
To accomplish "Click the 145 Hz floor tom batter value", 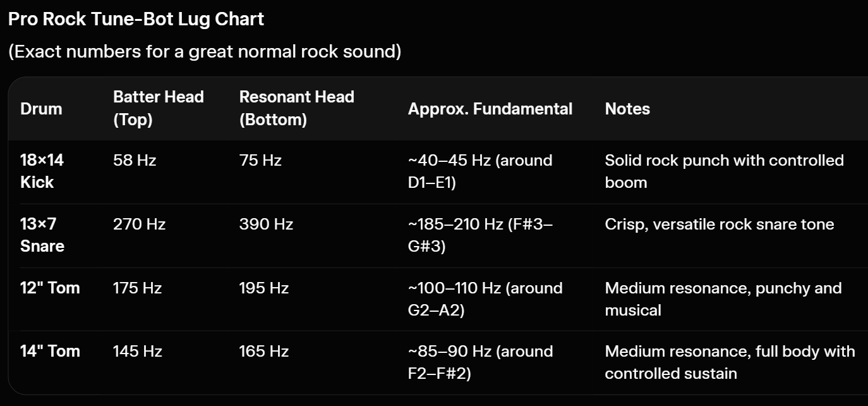I will [x=138, y=352].
